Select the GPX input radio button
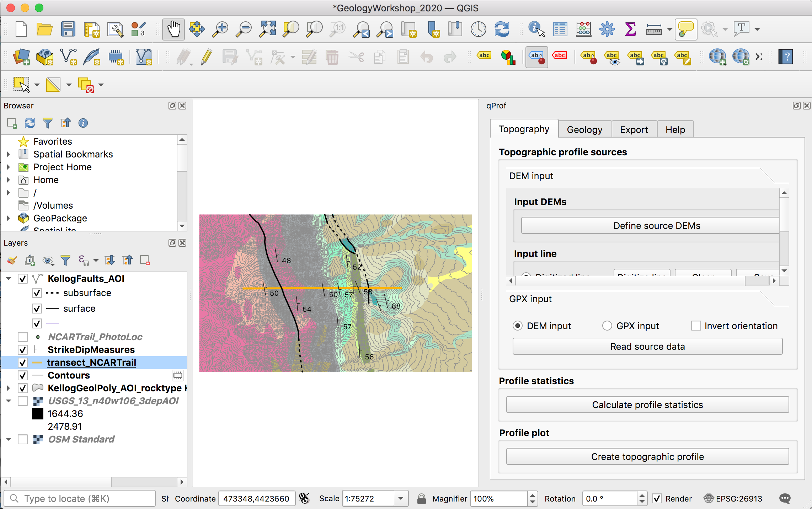 point(607,326)
